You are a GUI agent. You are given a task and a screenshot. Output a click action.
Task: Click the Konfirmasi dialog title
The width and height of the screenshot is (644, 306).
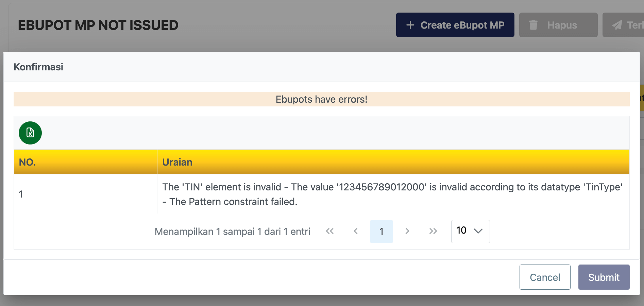click(38, 67)
